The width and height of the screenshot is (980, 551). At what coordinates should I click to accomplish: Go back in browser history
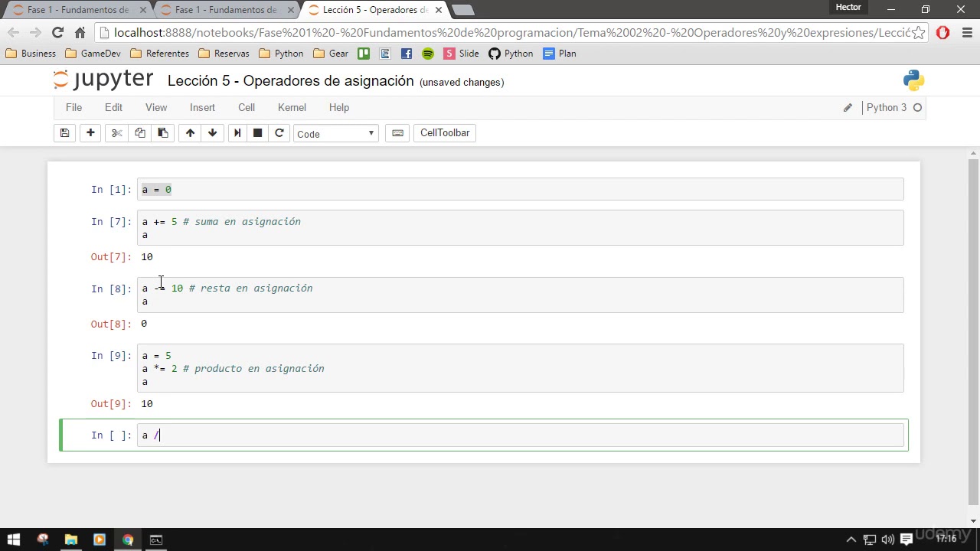click(x=13, y=32)
